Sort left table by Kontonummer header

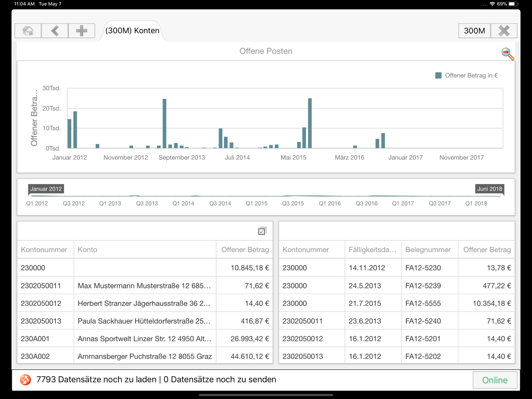coord(45,250)
